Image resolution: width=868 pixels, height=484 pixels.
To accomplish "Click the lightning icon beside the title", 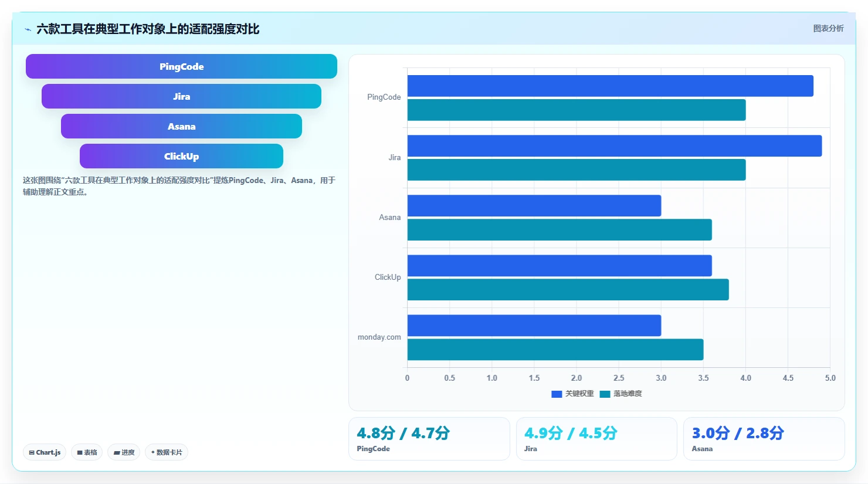I will pyautogui.click(x=28, y=29).
